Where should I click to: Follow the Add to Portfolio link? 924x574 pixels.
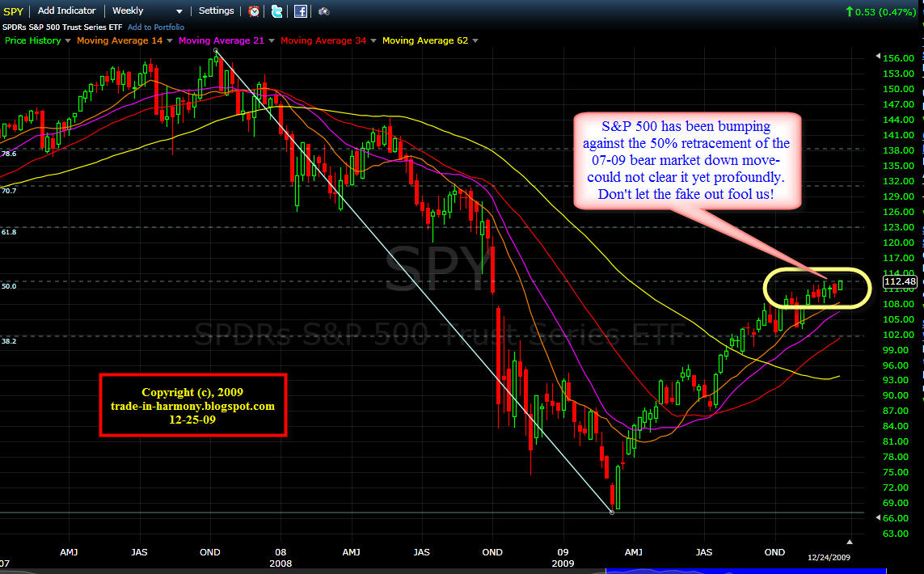155,27
